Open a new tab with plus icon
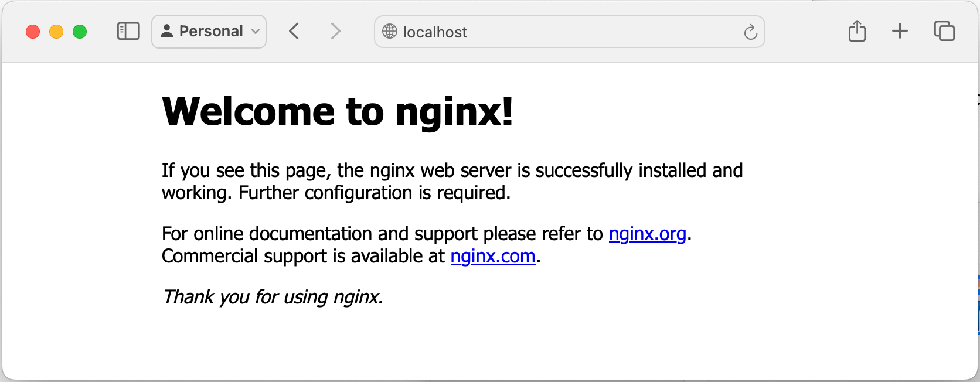Image resolution: width=980 pixels, height=382 pixels. click(900, 31)
